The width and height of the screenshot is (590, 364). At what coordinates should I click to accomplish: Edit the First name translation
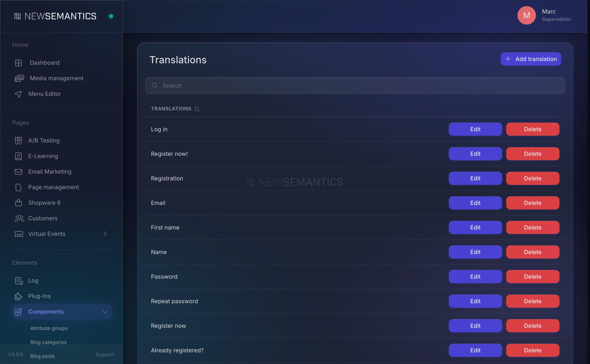[475, 227]
